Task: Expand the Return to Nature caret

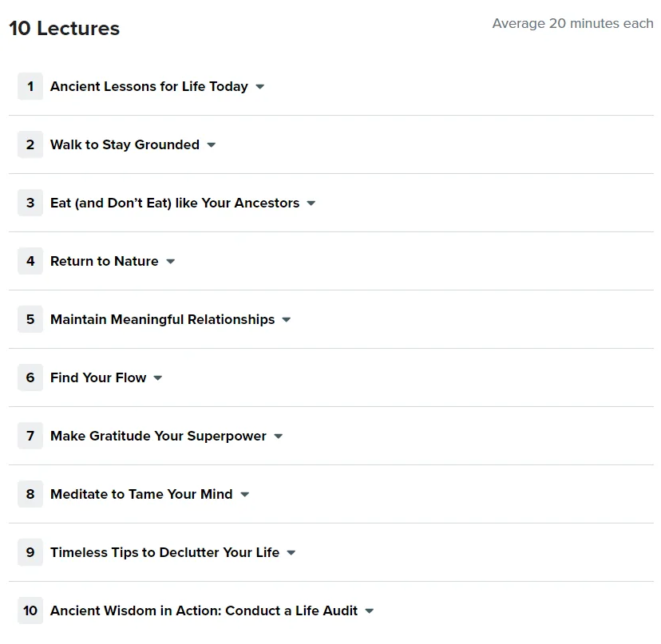Action: click(170, 261)
